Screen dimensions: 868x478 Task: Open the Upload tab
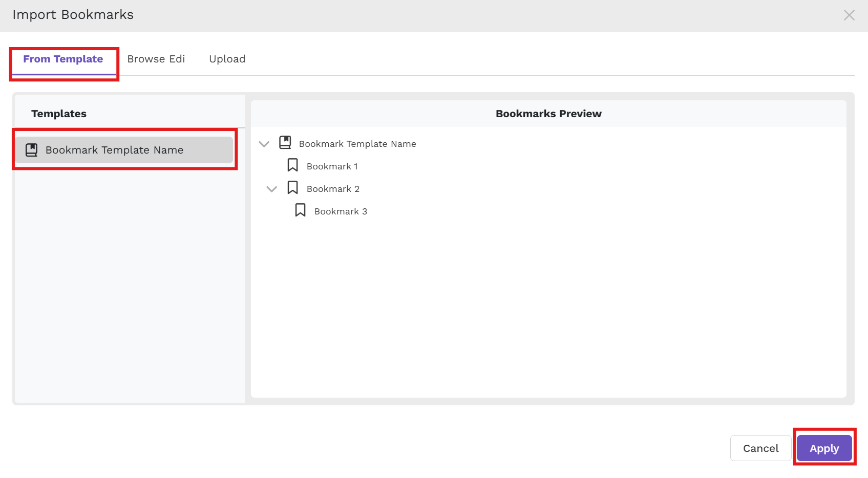pos(227,59)
